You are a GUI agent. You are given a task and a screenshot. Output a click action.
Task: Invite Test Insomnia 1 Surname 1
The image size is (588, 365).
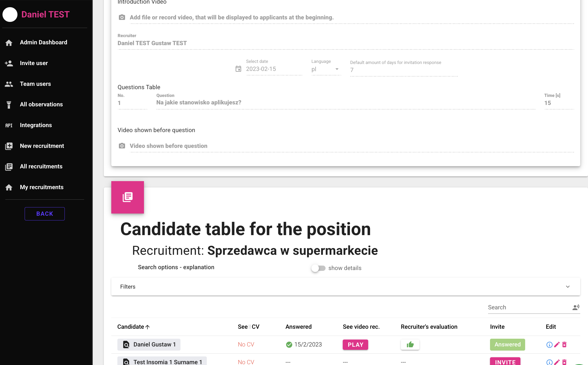pyautogui.click(x=505, y=362)
